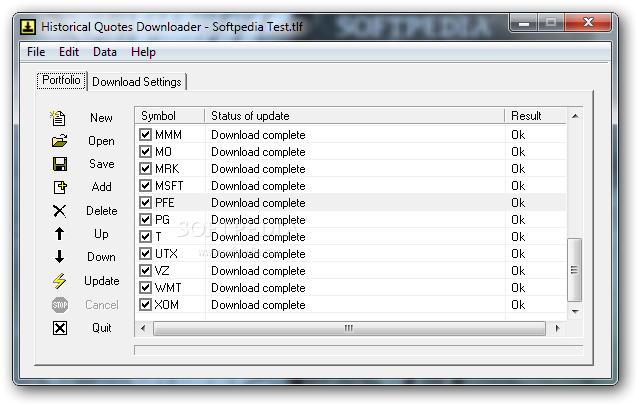Viewport: 639px width, 406px height.
Task: Uncheck the MO symbol checkbox
Action: click(145, 152)
